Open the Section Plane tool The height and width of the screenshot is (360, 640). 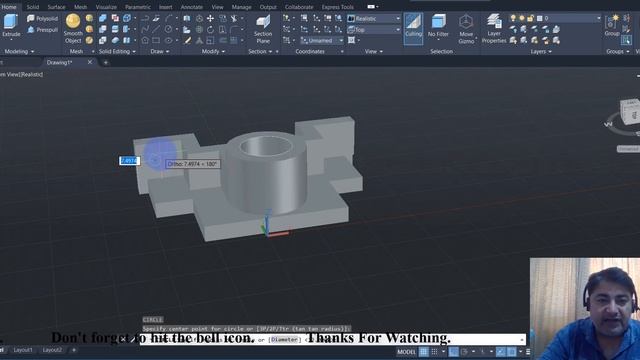[263, 29]
